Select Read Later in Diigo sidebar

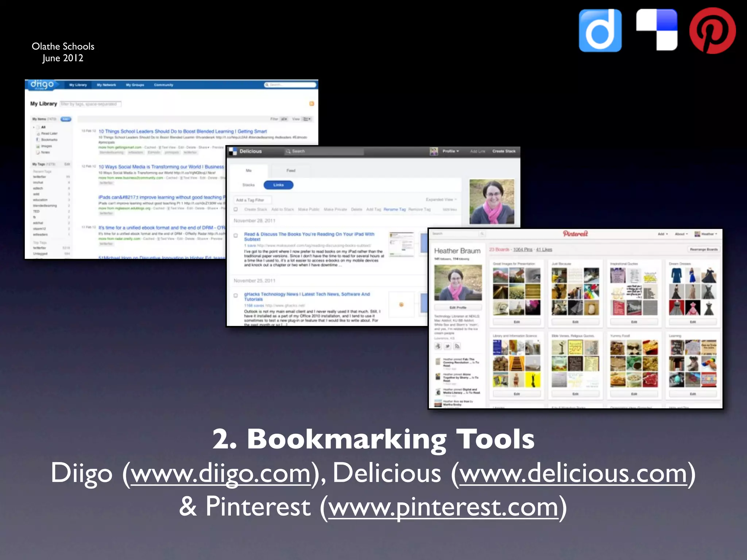[x=47, y=133]
